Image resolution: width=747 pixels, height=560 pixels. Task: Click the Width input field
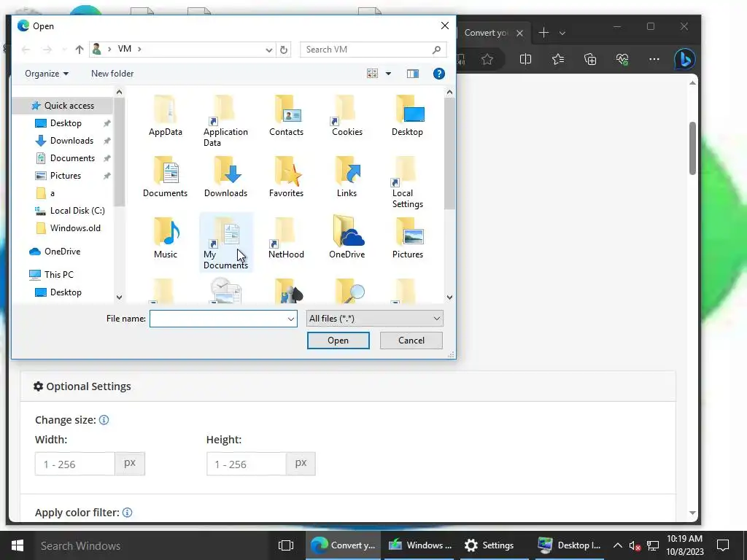coord(75,464)
